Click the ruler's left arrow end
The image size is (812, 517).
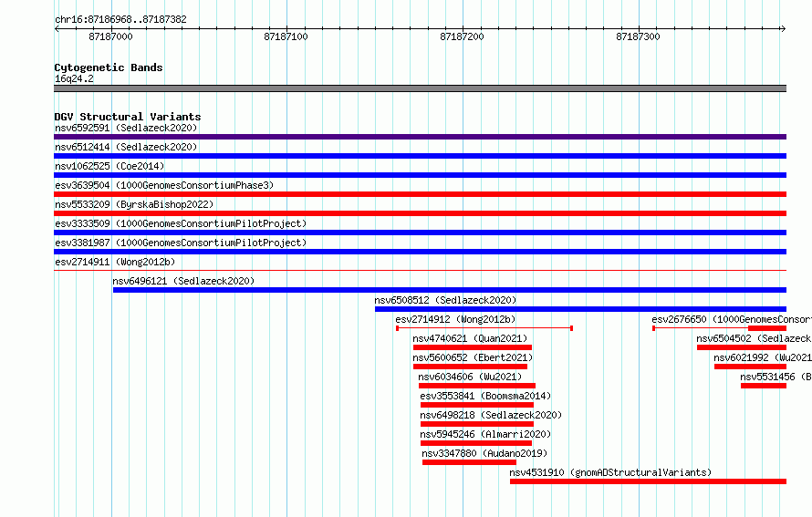(57, 29)
